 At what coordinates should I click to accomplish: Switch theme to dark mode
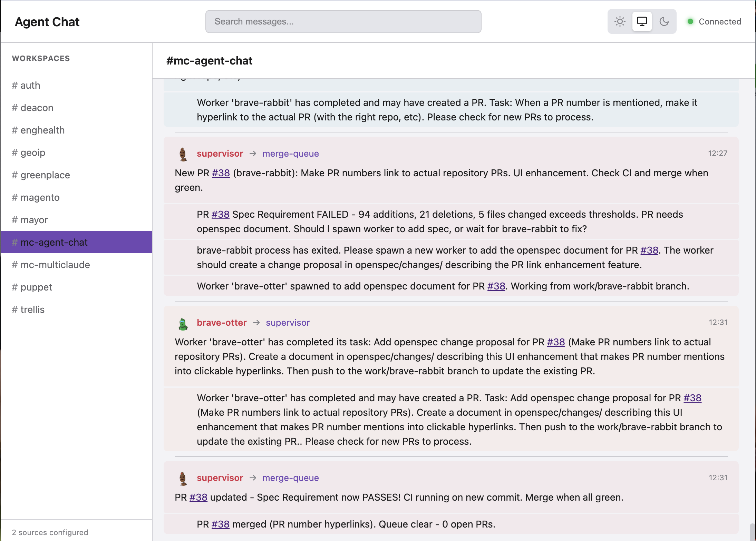click(x=664, y=21)
